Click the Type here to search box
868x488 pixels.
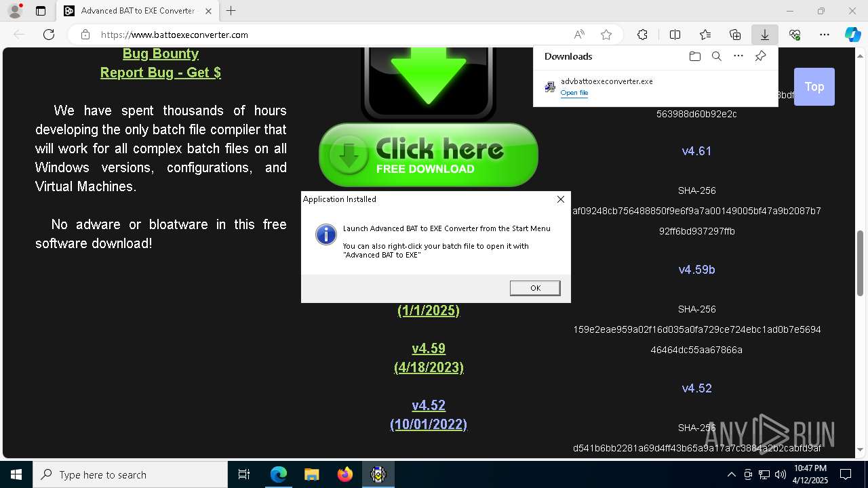coord(130,474)
